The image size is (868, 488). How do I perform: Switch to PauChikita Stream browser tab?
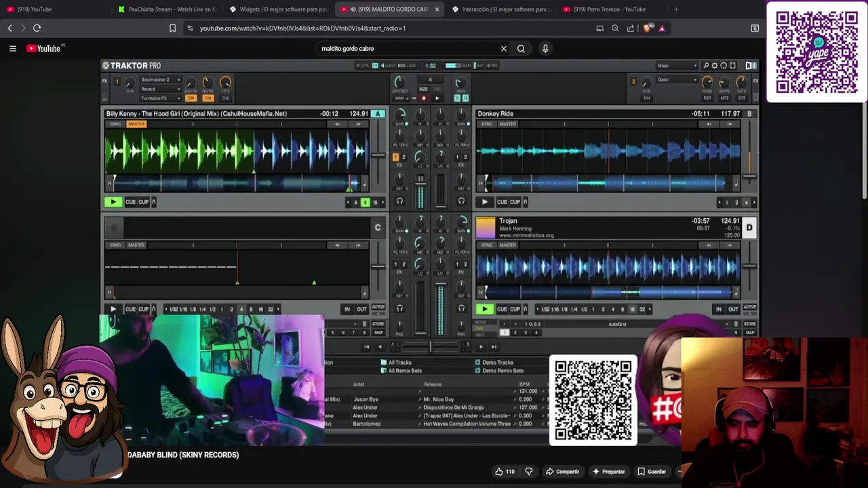tap(167, 9)
